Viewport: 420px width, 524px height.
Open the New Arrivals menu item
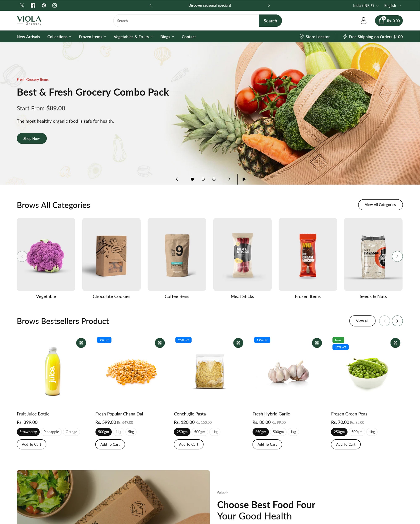(28, 36)
